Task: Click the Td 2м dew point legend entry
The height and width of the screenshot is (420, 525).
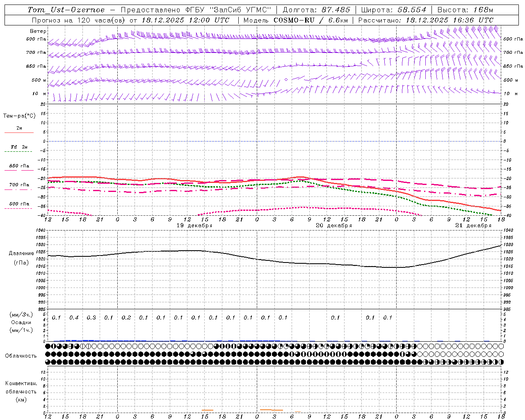Action: [x=19, y=147]
